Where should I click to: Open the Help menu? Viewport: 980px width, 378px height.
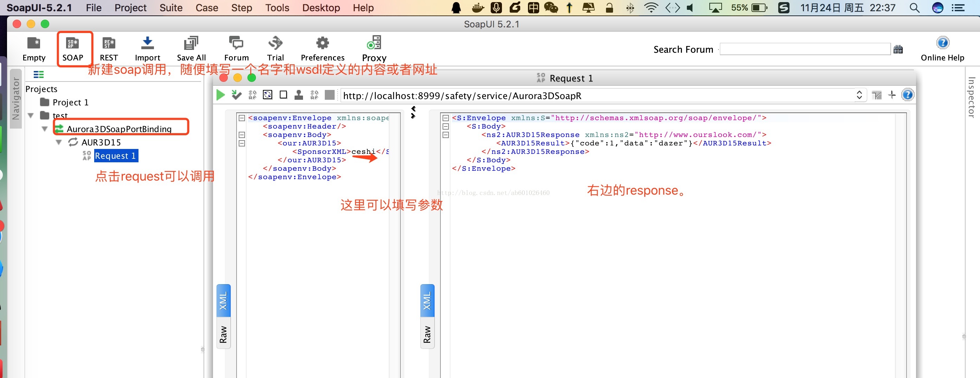363,8
